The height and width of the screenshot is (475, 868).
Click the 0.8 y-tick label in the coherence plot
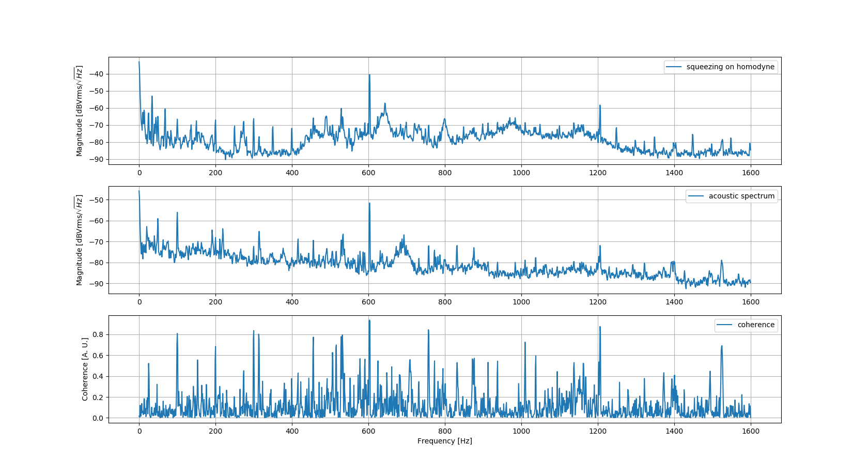(98, 334)
